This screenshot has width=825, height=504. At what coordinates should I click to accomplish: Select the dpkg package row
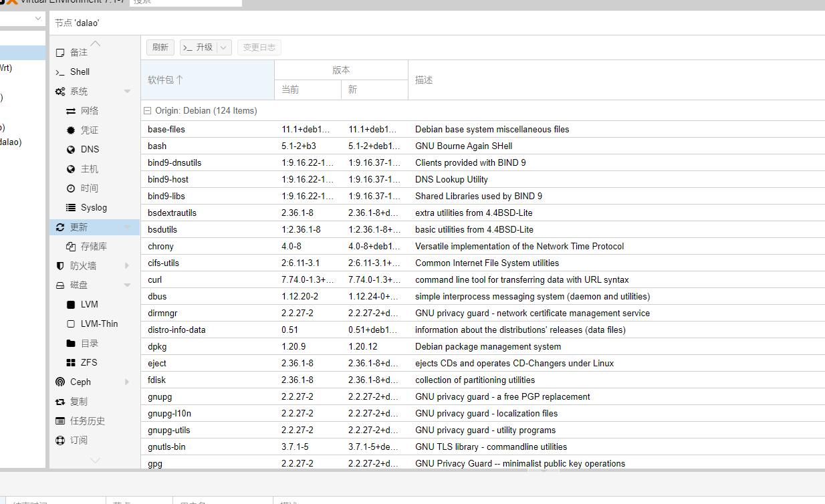point(483,346)
